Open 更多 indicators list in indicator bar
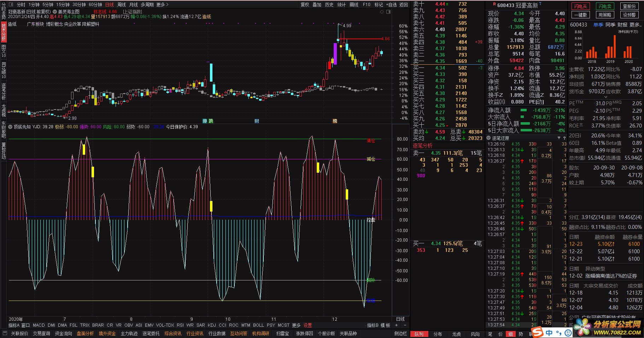Image resolution: width=644 pixels, height=338 pixels. (296, 325)
